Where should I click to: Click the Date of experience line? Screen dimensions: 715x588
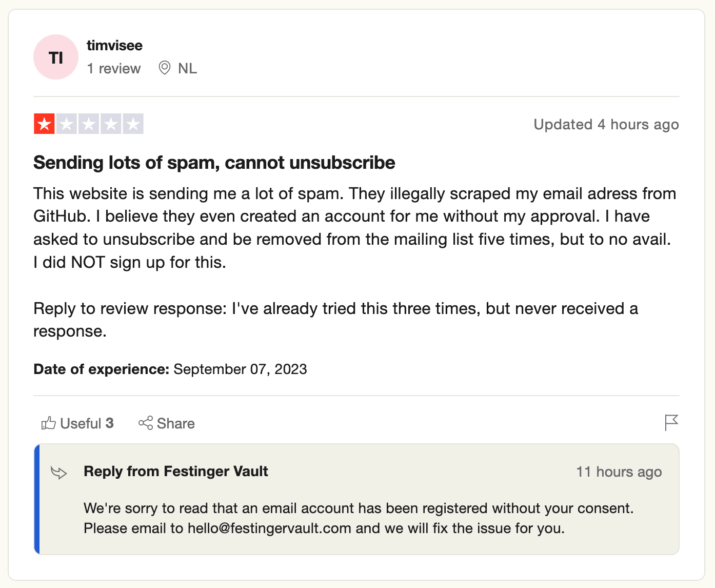coord(170,369)
